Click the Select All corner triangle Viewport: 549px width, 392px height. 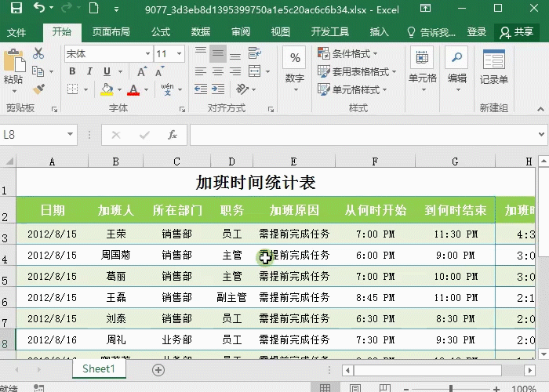point(9,161)
